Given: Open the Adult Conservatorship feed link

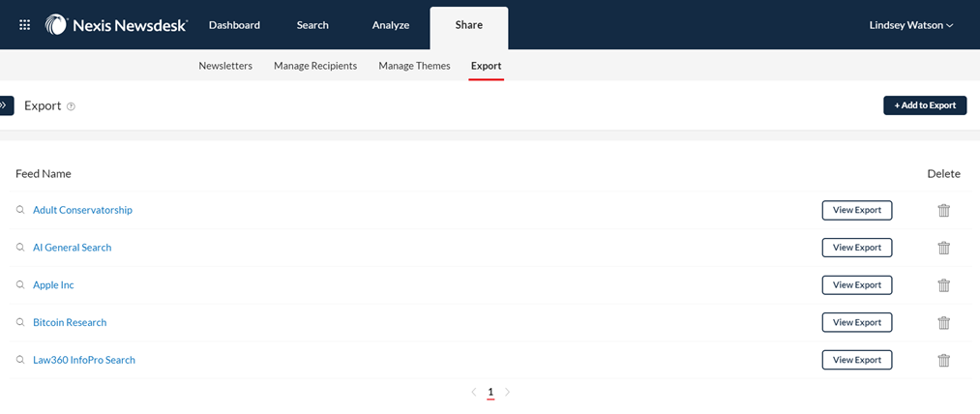Looking at the screenshot, I should tap(82, 210).
